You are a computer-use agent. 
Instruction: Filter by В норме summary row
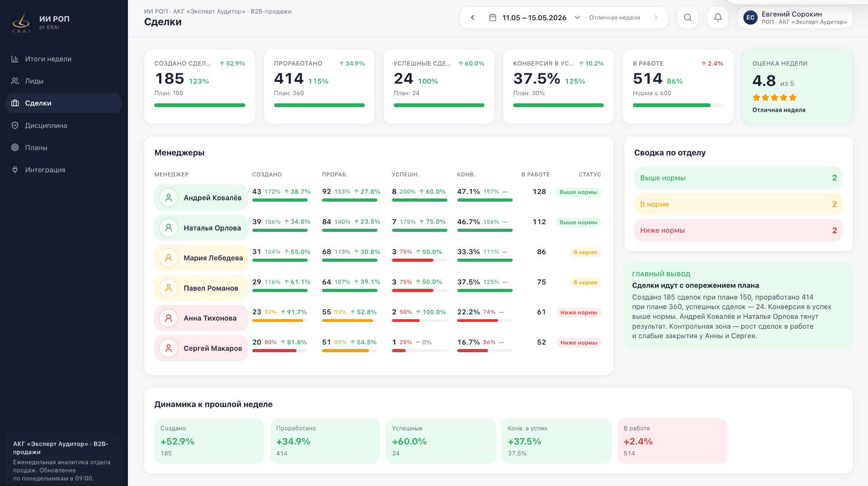tap(738, 204)
